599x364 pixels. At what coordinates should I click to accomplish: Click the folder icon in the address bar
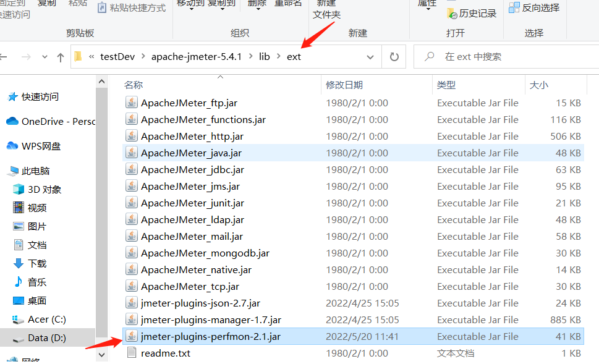point(78,56)
